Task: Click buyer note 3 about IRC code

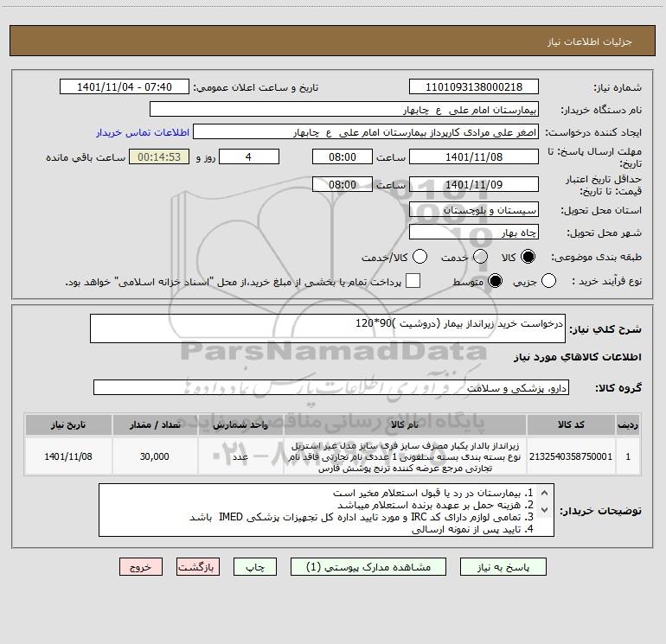Action: (x=361, y=517)
